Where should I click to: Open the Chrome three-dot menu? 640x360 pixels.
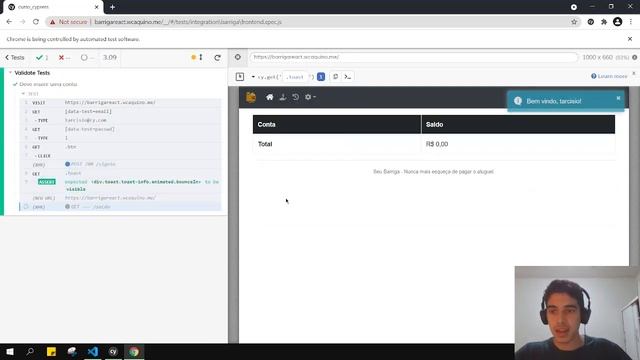point(631,22)
